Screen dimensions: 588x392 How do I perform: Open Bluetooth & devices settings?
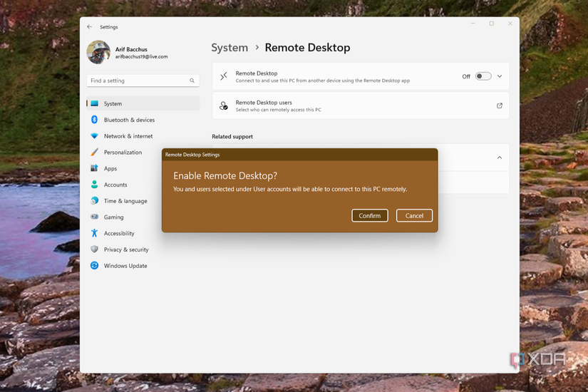point(143,120)
